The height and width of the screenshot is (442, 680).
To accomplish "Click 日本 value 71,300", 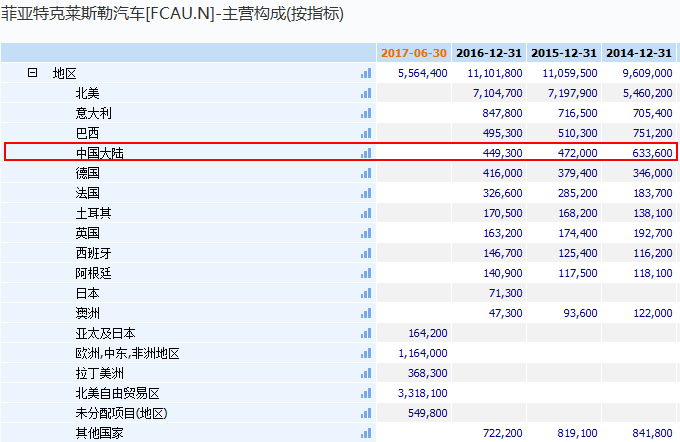I will [x=506, y=293].
